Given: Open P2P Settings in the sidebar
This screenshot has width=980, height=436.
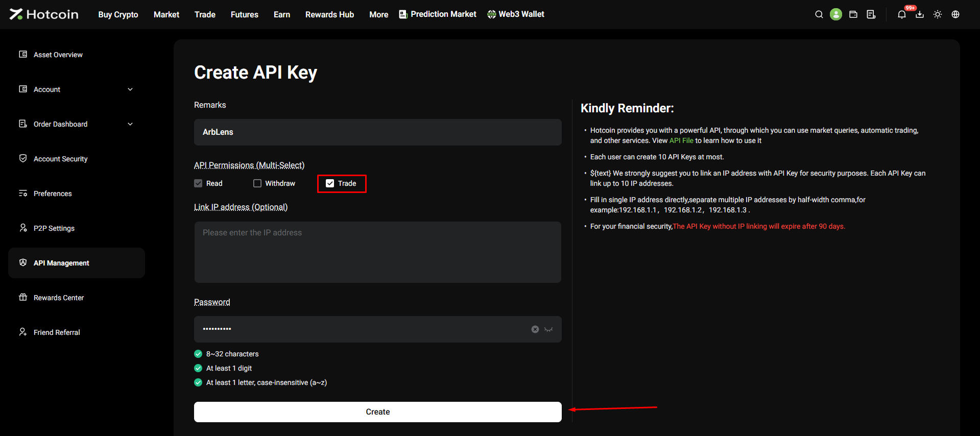Looking at the screenshot, I should 77,228.
